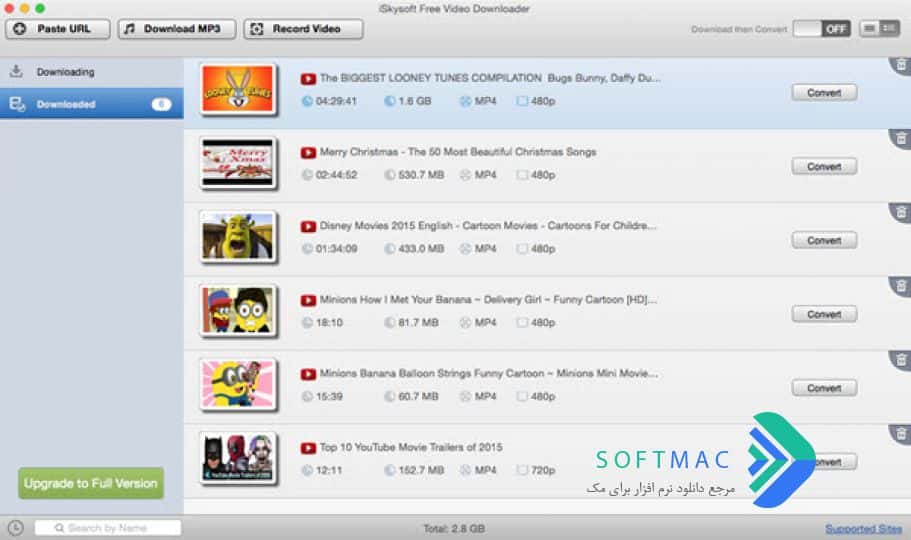The width and height of the screenshot is (911, 540).
Task: Click resolution icon of Looney Tunes 480p
Action: (x=522, y=101)
